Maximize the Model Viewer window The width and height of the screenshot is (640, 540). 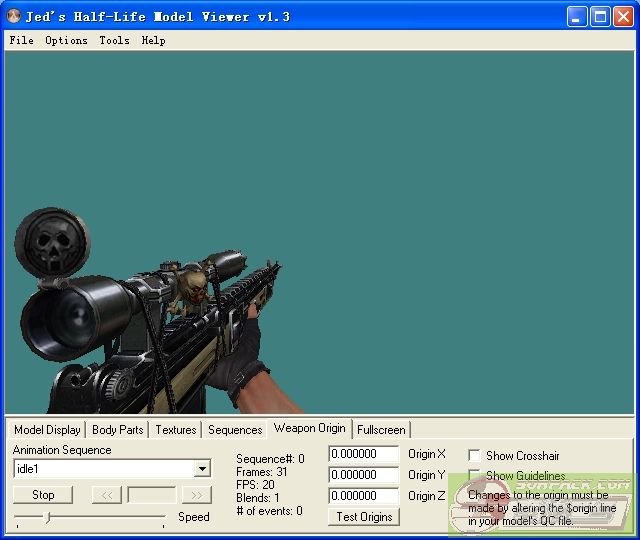pyautogui.click(x=600, y=16)
